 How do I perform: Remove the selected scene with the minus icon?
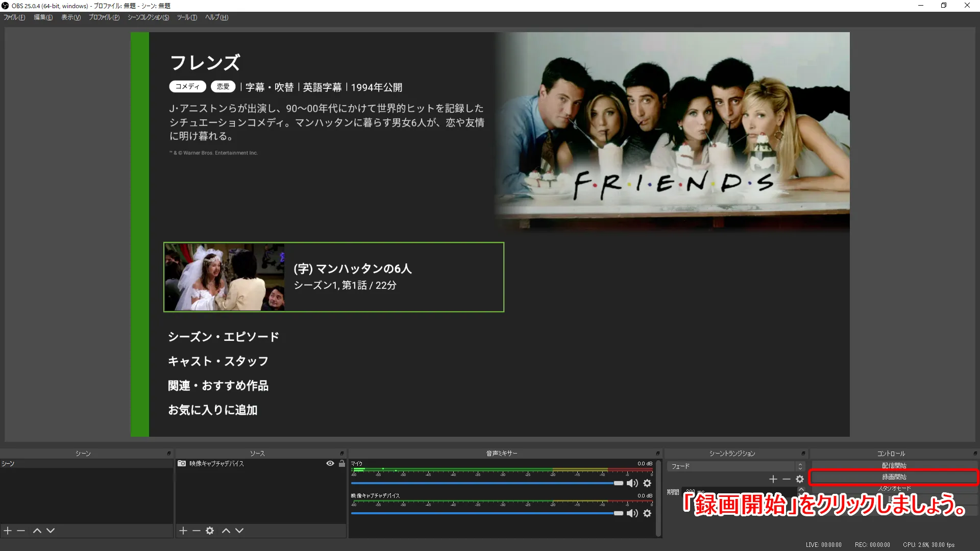point(21,531)
